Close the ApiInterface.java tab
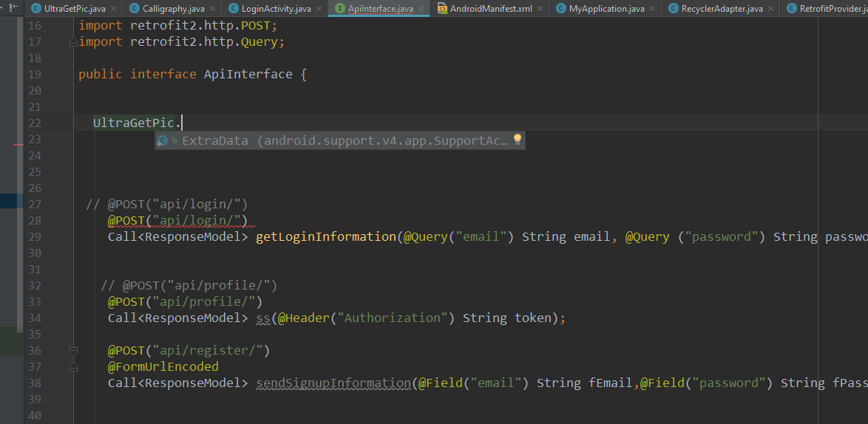Screen dimensions: 868x424 421,9
